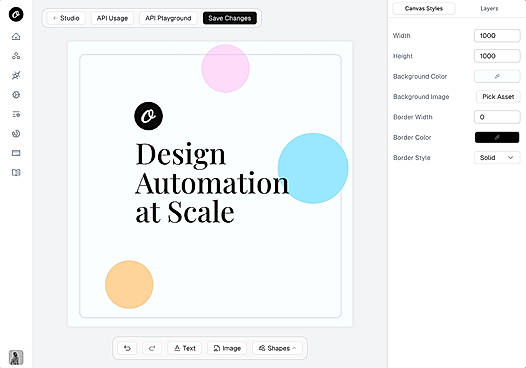Open the Shapes dropdown menu

point(277,348)
